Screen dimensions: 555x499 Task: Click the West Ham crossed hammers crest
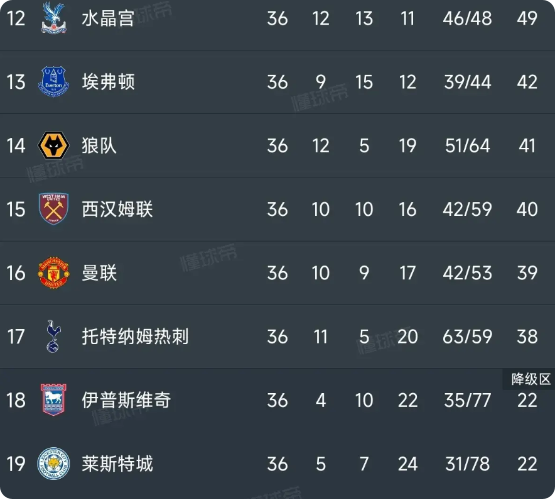pos(53,209)
